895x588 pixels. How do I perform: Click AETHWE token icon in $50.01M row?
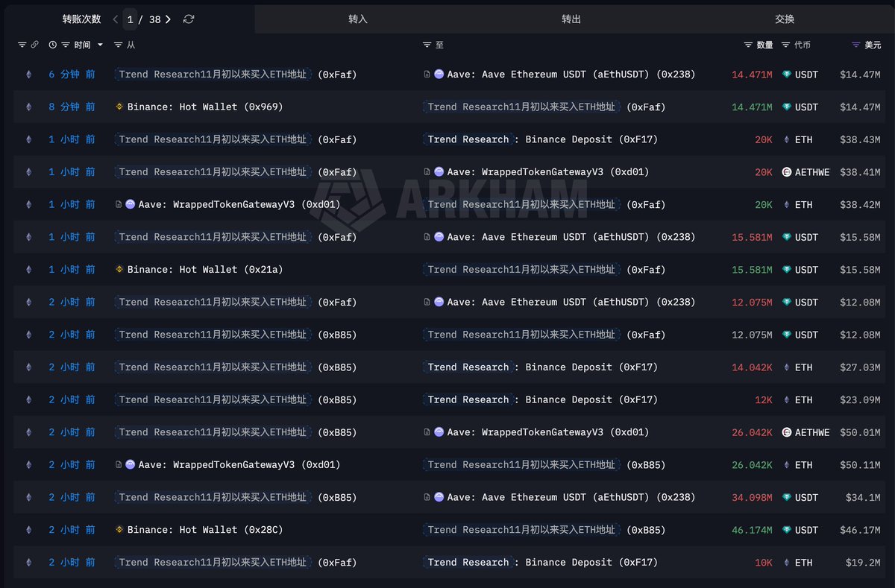[786, 432]
